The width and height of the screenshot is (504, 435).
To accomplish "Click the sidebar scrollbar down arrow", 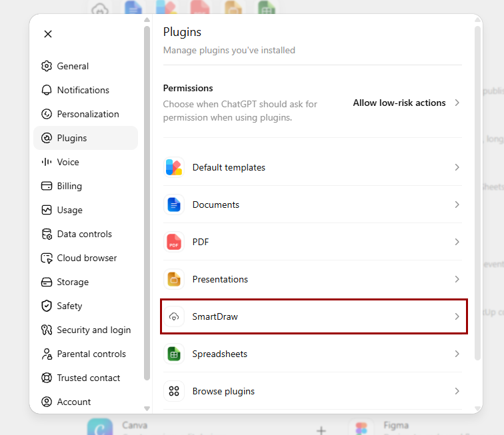I will (x=147, y=408).
